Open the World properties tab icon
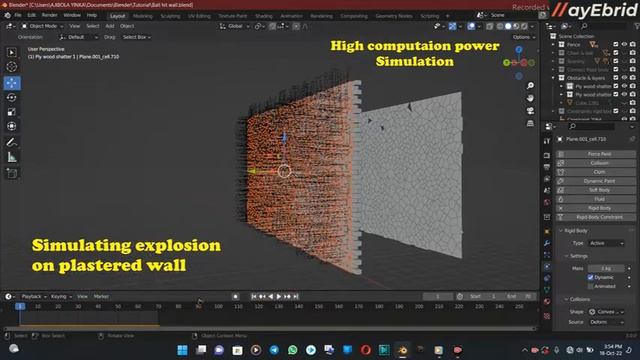Image resolution: width=640 pixels, height=360 pixels. (x=547, y=202)
